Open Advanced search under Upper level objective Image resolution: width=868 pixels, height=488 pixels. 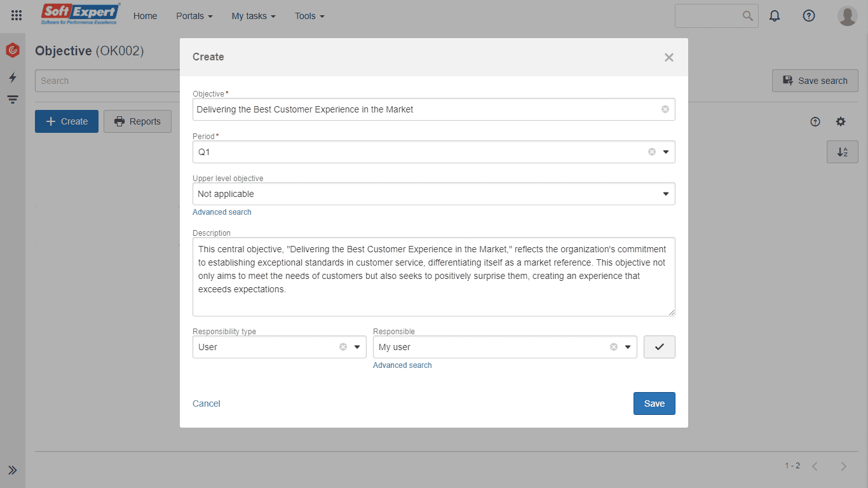tap(222, 212)
